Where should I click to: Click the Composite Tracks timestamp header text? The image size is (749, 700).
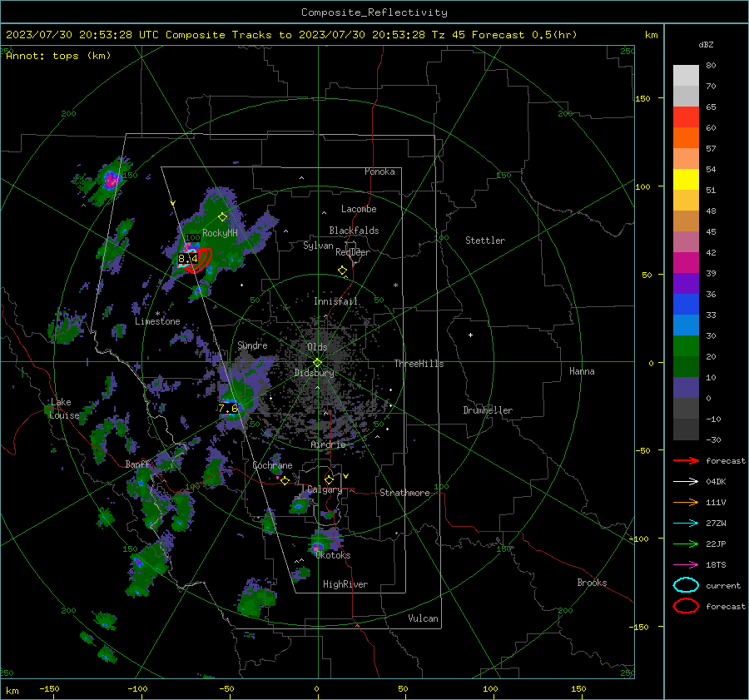click(291, 35)
